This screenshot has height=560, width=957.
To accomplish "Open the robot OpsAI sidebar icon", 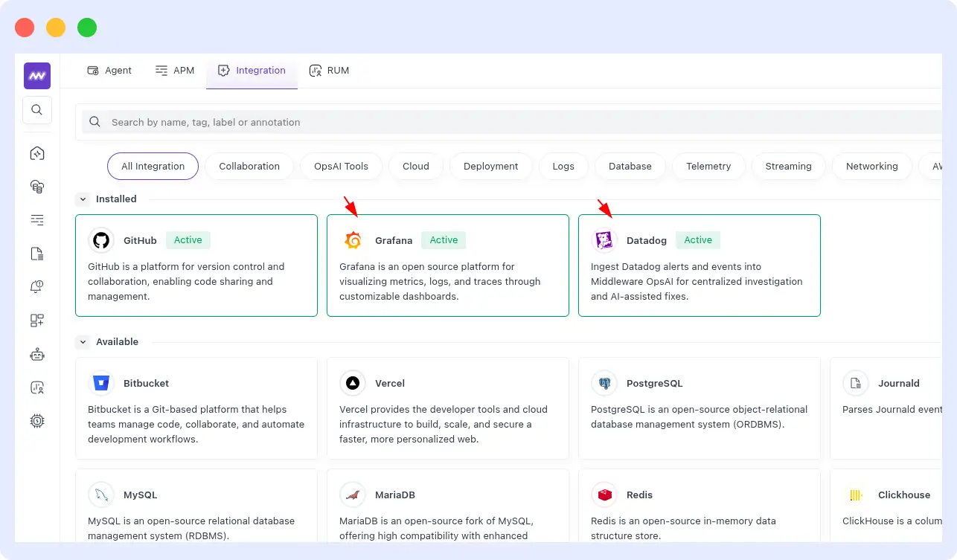I will (37, 354).
